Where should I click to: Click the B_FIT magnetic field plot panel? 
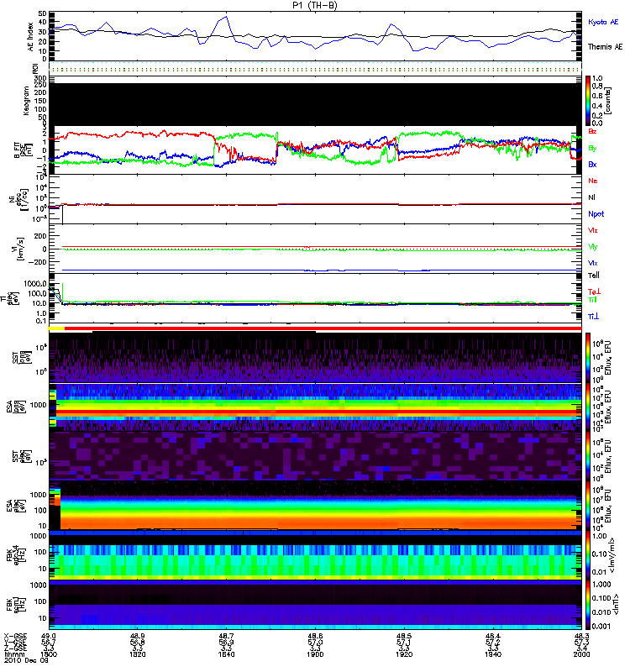(x=315, y=150)
